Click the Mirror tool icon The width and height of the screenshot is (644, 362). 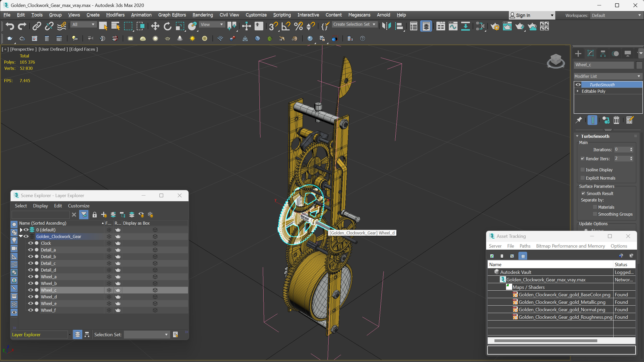click(x=386, y=26)
